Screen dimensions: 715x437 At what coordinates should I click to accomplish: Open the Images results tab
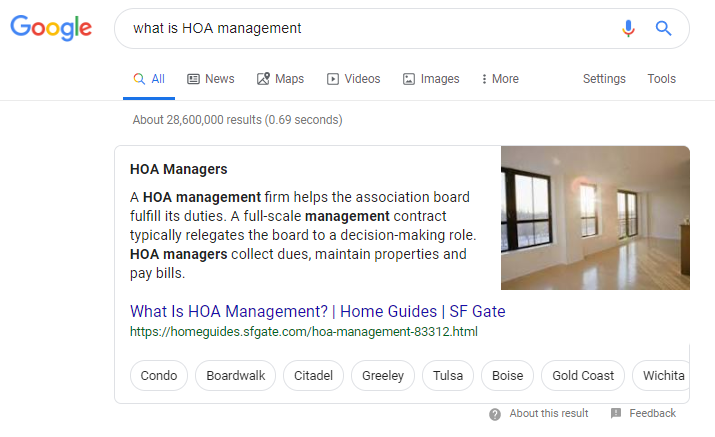point(431,79)
